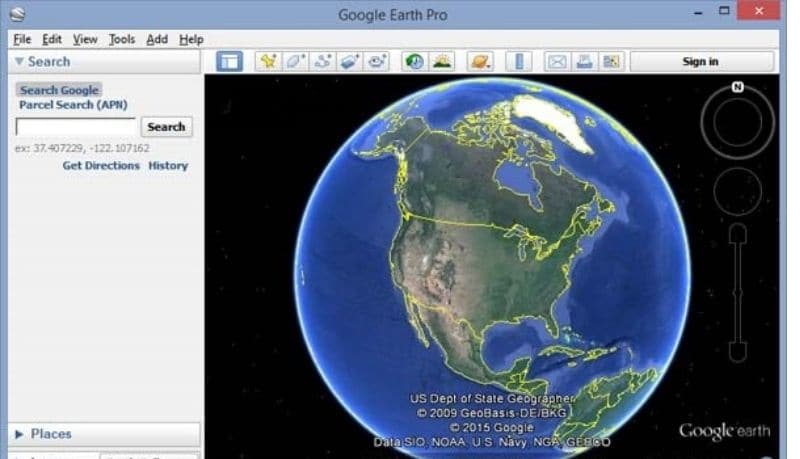
Task: Open the Add menu
Action: (157, 39)
